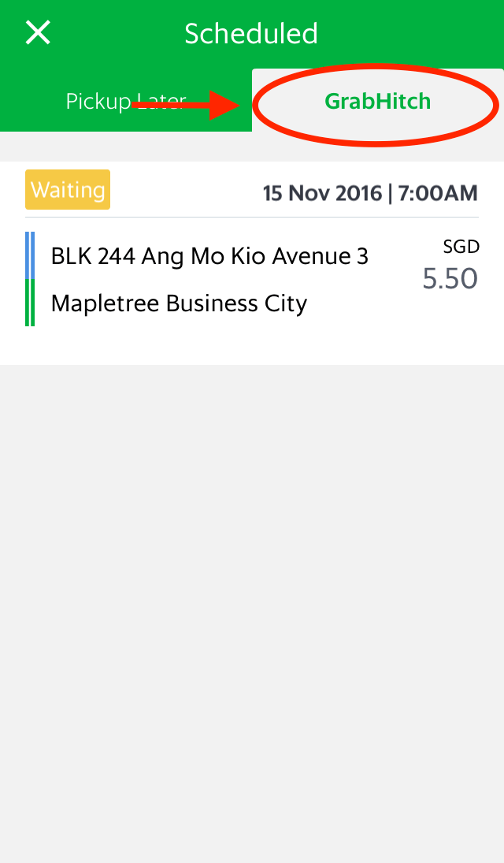Tap white card space below Mapletree Business City

(251, 345)
